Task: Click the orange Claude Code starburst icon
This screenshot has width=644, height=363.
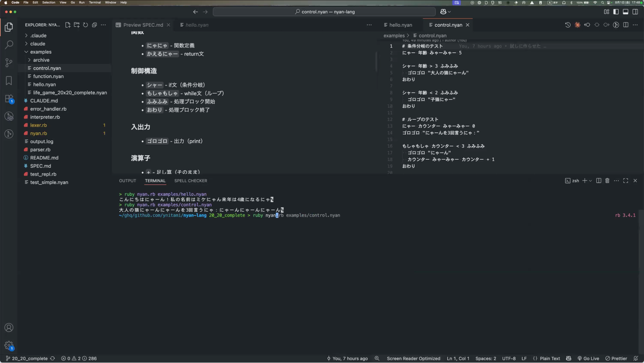Action: (577, 25)
